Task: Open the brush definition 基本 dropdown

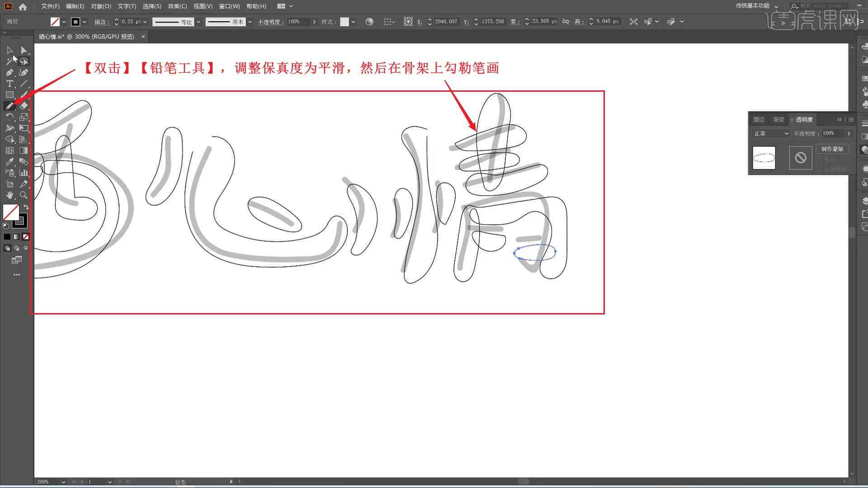Action: coord(250,22)
